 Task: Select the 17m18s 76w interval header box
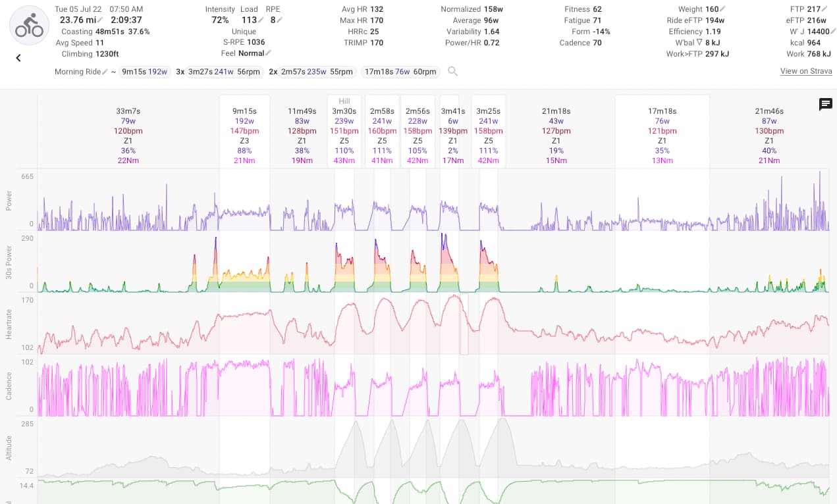point(662,131)
